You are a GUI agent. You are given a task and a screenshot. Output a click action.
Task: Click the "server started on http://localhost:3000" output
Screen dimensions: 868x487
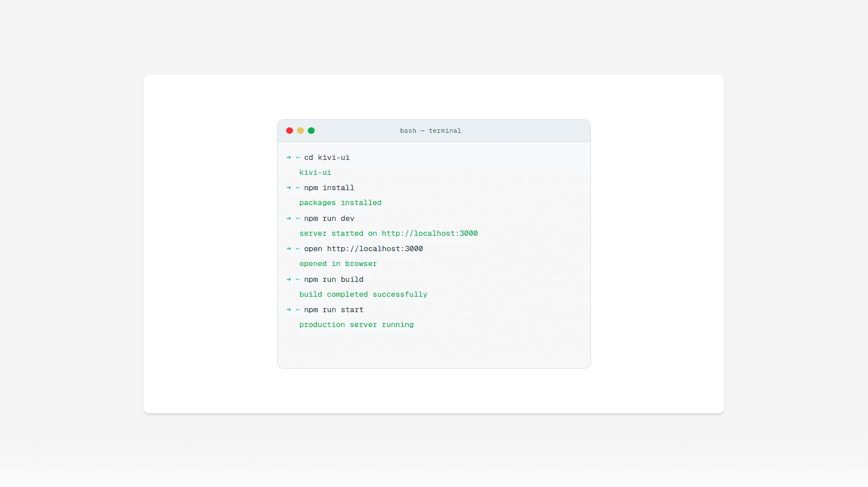(x=388, y=234)
